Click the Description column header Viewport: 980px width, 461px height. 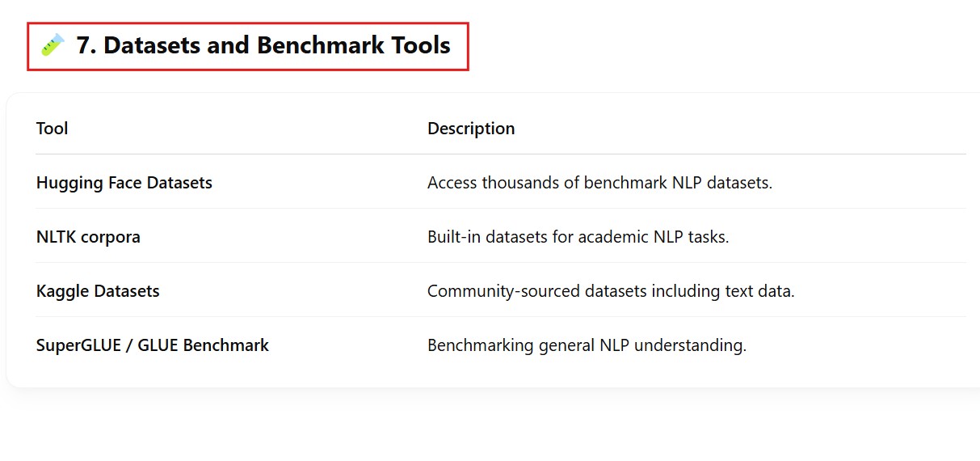[x=471, y=129]
